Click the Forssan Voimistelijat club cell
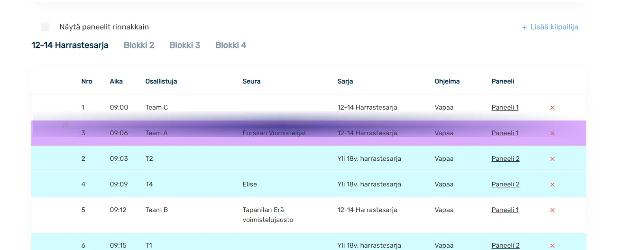The image size is (644, 250). coord(275,133)
